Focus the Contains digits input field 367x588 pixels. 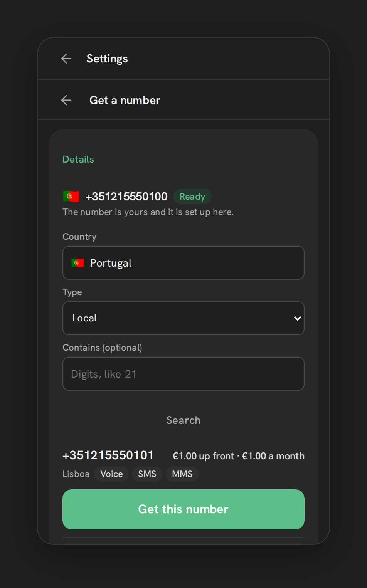[183, 374]
